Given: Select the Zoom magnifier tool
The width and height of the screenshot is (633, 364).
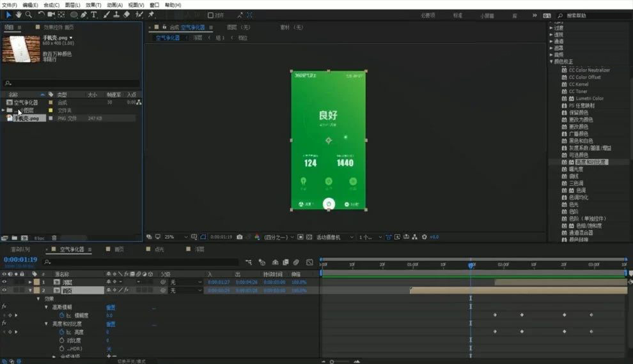Looking at the screenshot, I should (29, 15).
